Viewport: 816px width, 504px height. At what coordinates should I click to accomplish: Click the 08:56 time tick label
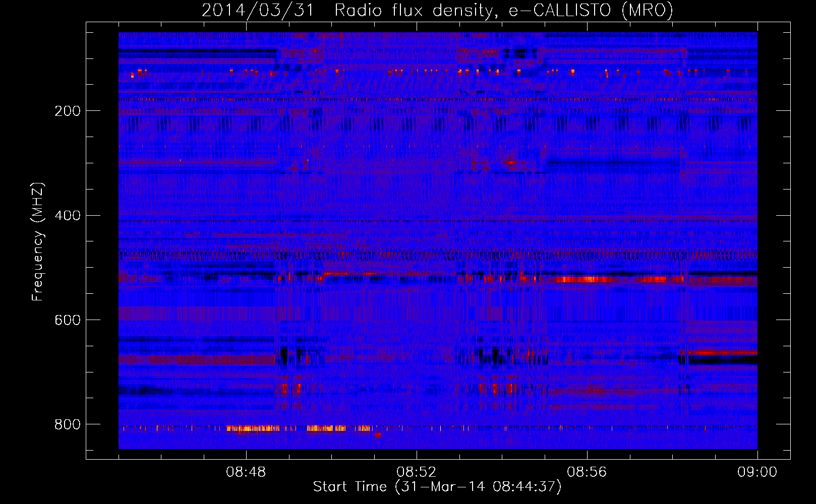click(x=587, y=472)
